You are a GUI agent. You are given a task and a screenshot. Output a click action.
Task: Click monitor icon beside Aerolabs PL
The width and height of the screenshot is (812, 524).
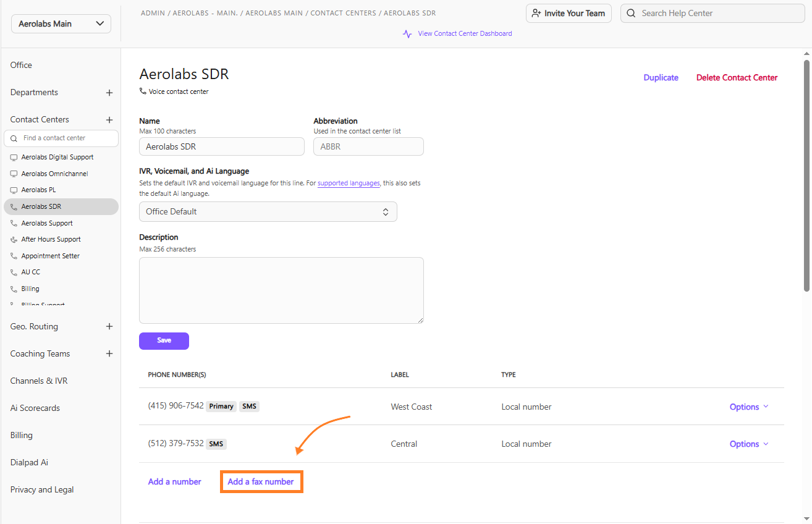(14, 190)
